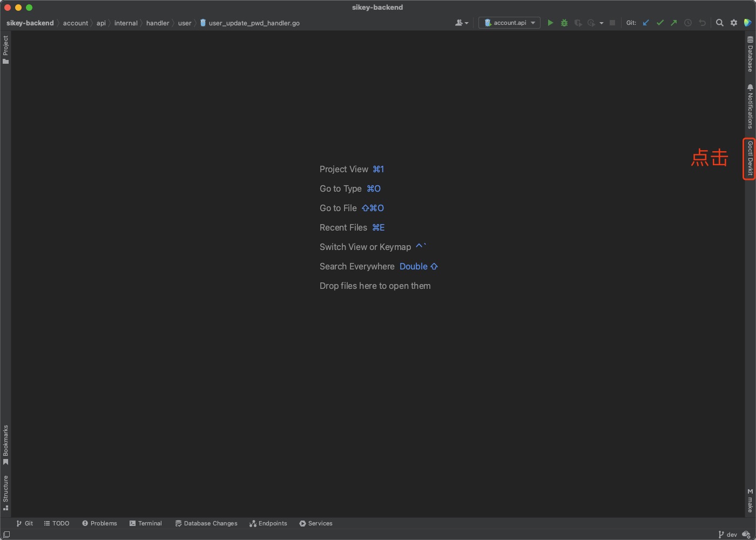Click the sikey-backend window title
This screenshot has width=756, height=540.
click(377, 7)
